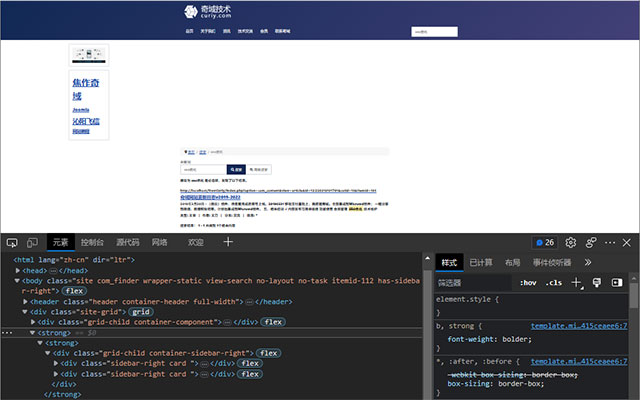
Task: Expand the head element node
Action: 18,270
